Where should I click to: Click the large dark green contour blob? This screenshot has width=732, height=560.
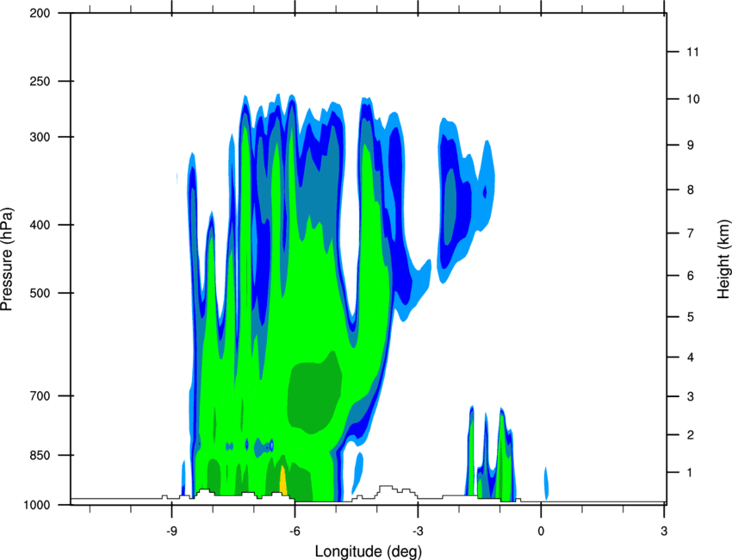313,392
